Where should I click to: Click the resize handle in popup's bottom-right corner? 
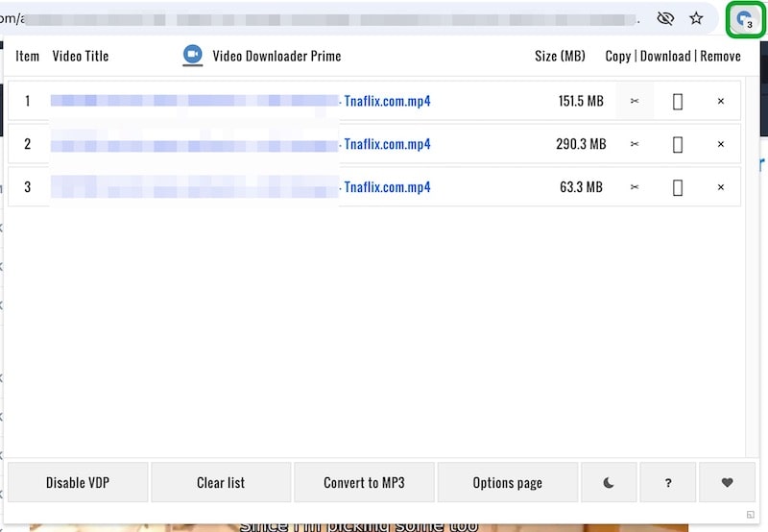[x=751, y=514]
